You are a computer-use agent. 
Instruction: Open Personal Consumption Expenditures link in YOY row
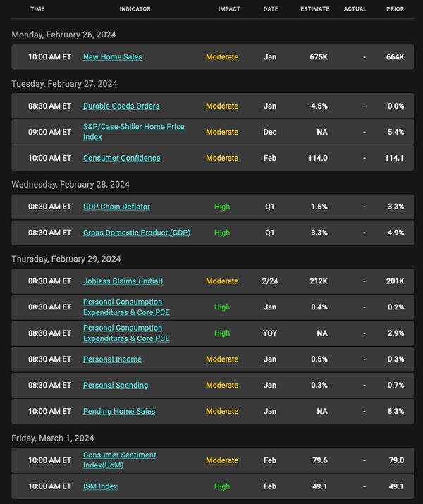tap(126, 333)
